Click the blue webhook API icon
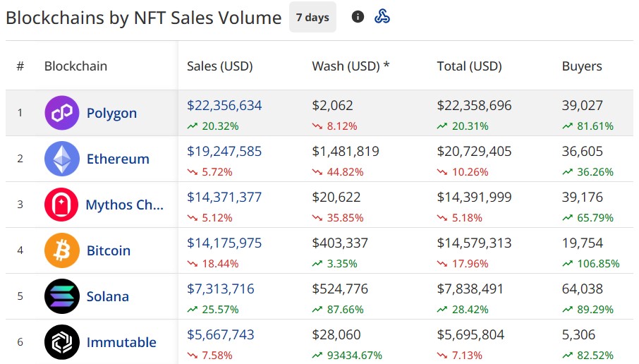The image size is (639, 364). click(x=382, y=17)
